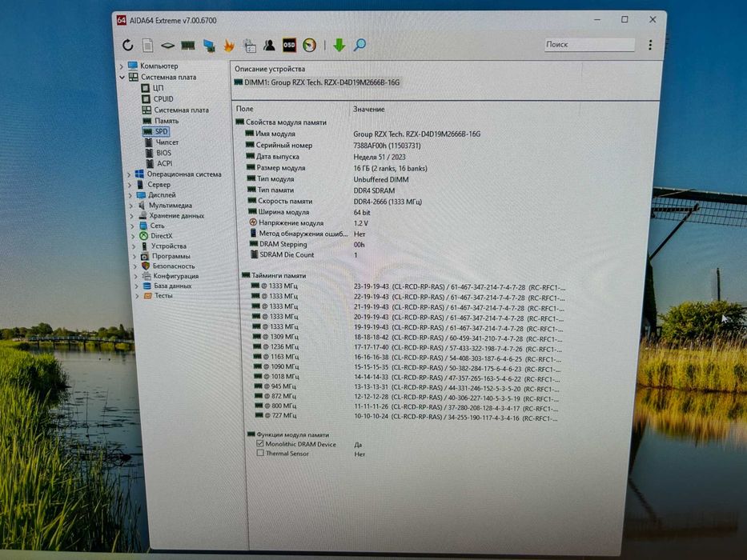Screen dimensions: 747x560
Task: Toggle the Monolithic DRAM Device checkbox
Action: pyautogui.click(x=260, y=443)
